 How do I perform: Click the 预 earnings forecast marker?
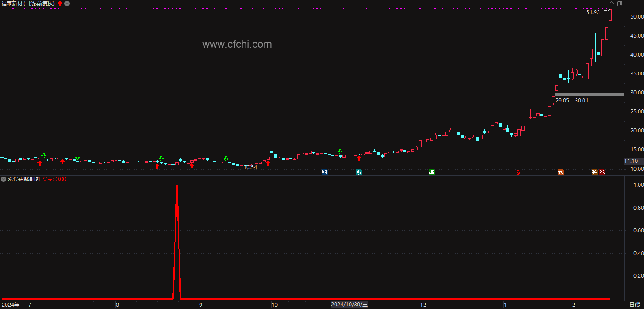point(561,172)
